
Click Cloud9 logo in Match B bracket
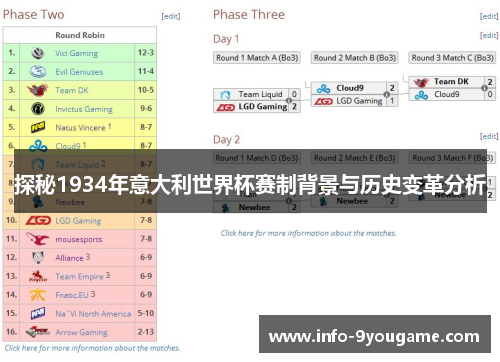[323, 88]
